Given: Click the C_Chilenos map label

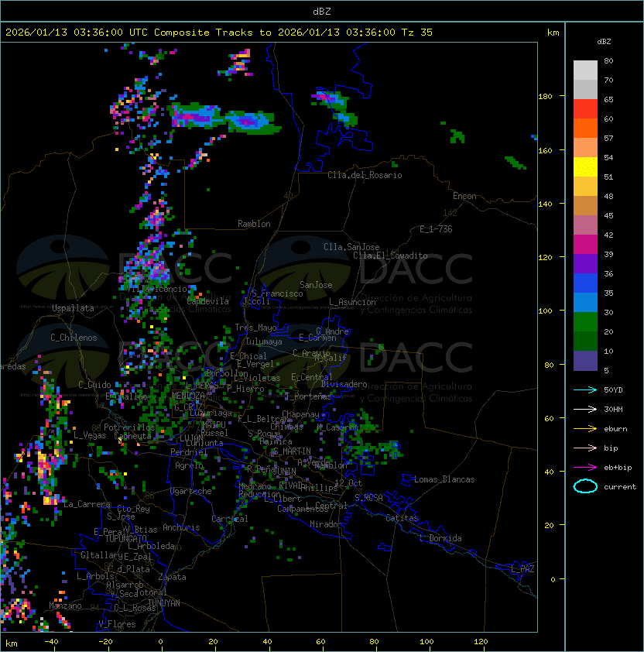Looking at the screenshot, I should pos(74,338).
